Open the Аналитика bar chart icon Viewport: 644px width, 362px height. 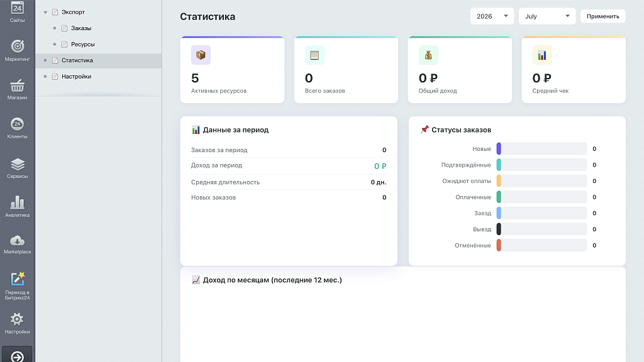17,203
